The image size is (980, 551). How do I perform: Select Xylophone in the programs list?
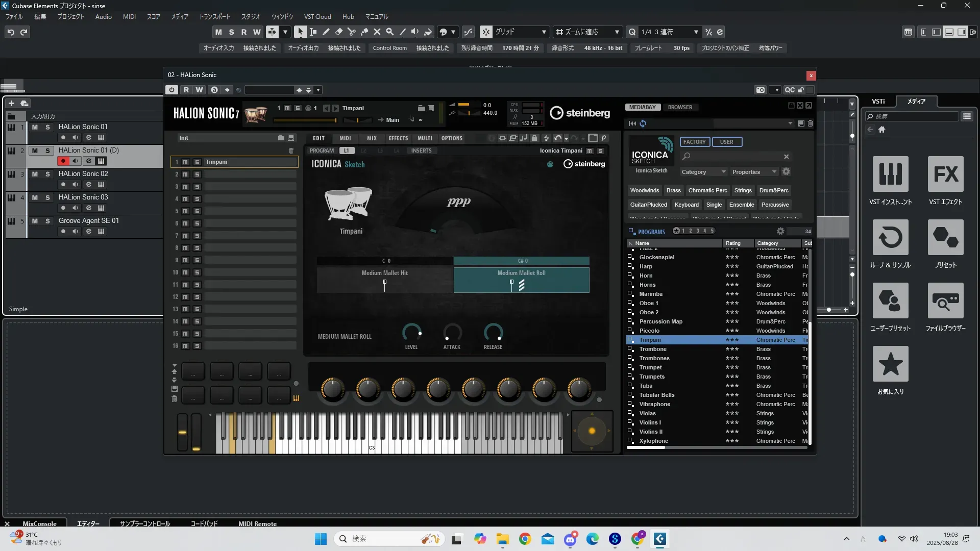pyautogui.click(x=653, y=441)
